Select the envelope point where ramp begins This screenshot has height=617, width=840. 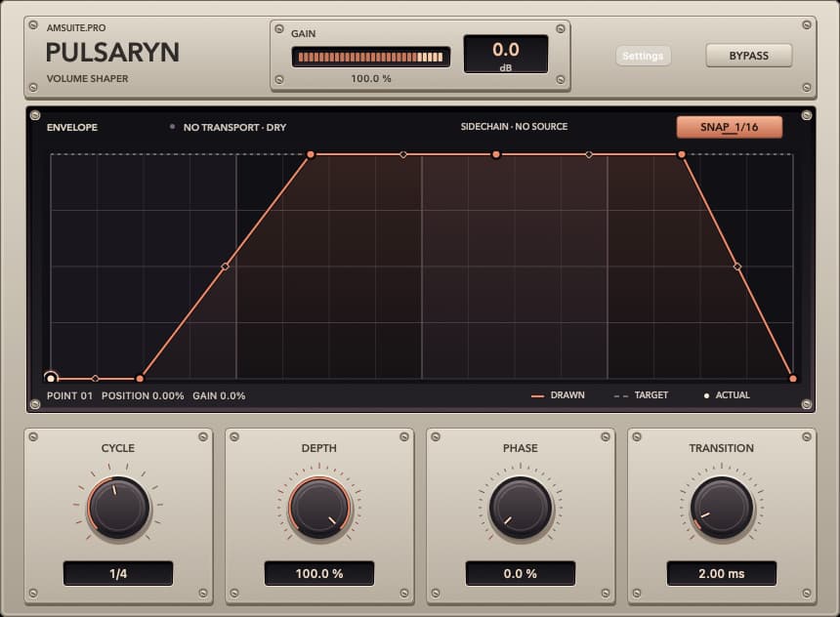(140, 379)
